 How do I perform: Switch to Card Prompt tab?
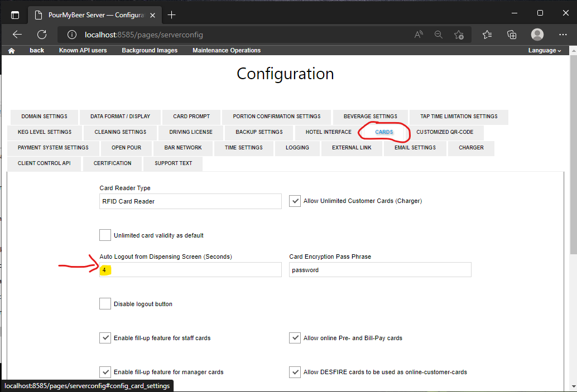click(191, 117)
